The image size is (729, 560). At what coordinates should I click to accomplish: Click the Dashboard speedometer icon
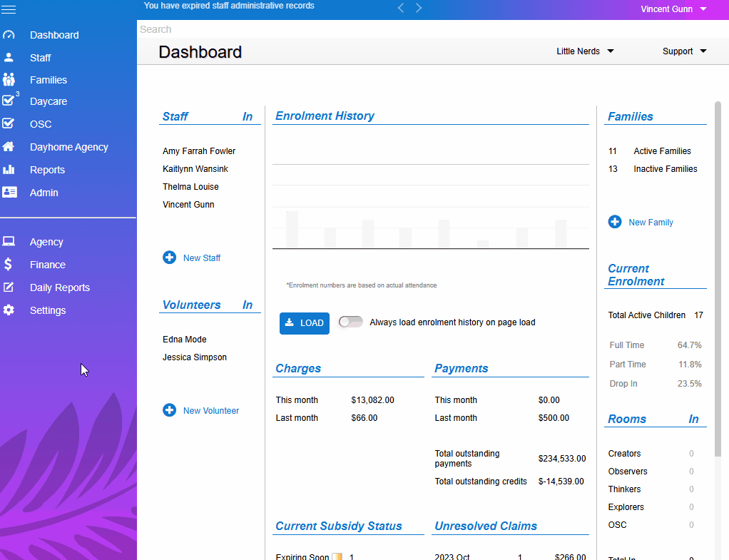tap(9, 35)
